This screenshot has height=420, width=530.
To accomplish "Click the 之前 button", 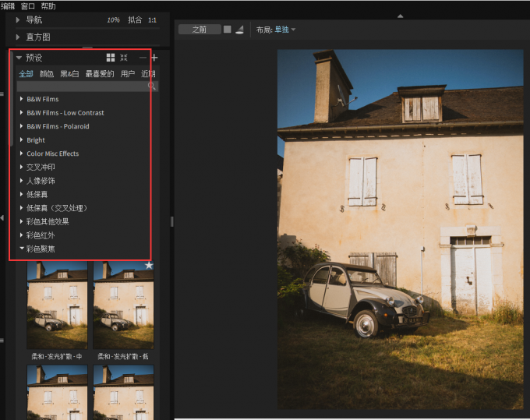I will coord(200,30).
